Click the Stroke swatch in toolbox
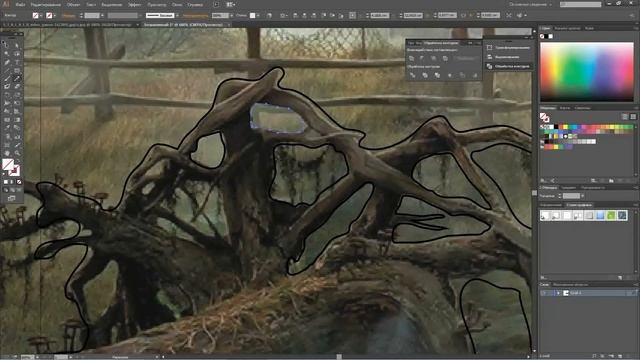 coord(15,171)
